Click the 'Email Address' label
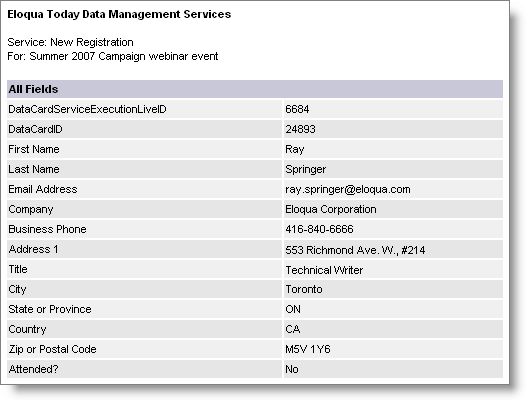Viewport: 526px width, 400px height. click(43, 189)
